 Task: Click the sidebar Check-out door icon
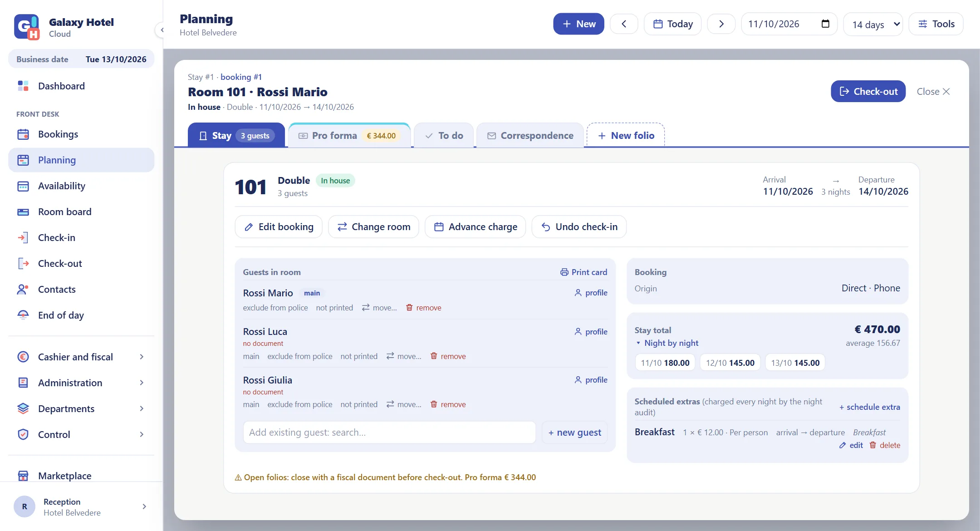click(23, 264)
